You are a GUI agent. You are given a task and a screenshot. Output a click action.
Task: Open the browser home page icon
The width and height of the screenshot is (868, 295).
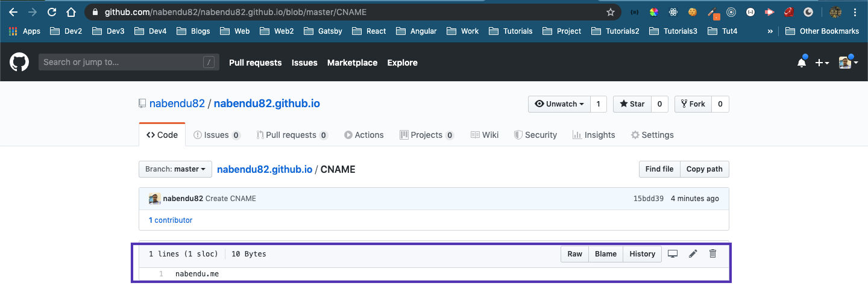pyautogui.click(x=71, y=12)
